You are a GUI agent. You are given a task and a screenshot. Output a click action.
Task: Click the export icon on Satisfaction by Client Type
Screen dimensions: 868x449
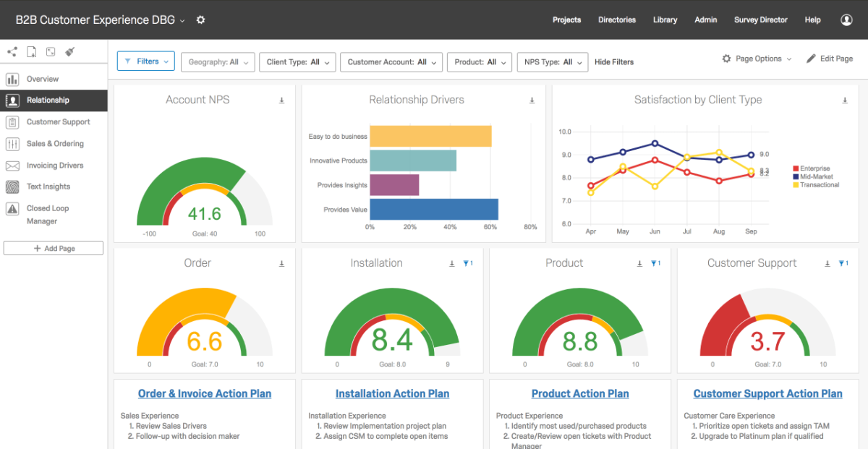(x=844, y=101)
